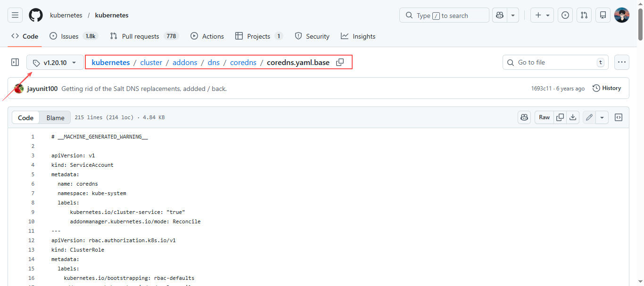View file History

click(x=607, y=88)
